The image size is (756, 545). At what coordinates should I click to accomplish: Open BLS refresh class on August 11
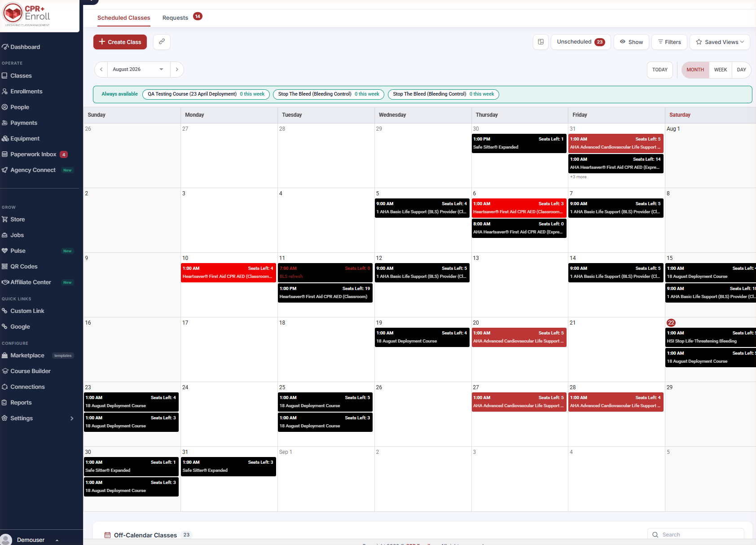click(325, 272)
